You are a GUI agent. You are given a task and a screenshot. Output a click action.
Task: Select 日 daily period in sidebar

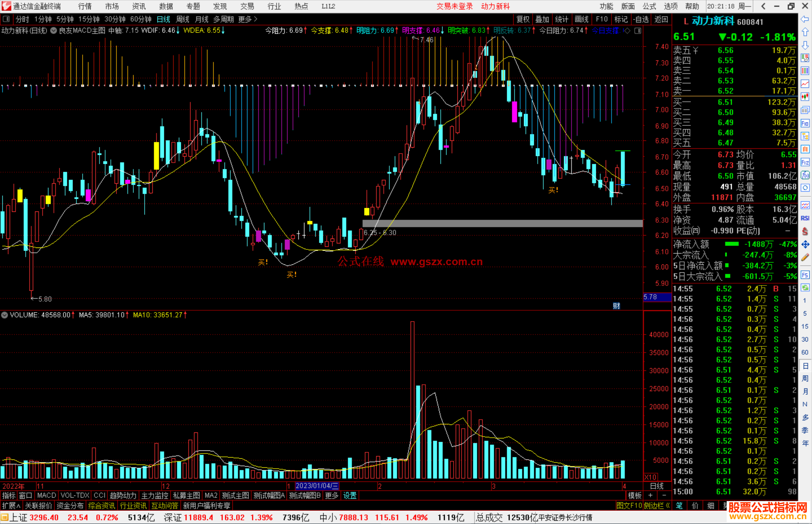[805, 365]
